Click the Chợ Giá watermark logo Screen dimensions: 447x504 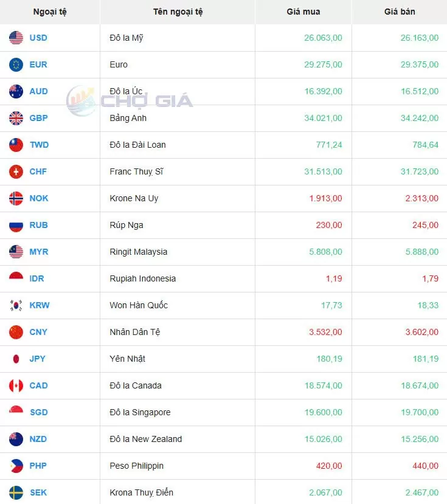tap(130, 101)
